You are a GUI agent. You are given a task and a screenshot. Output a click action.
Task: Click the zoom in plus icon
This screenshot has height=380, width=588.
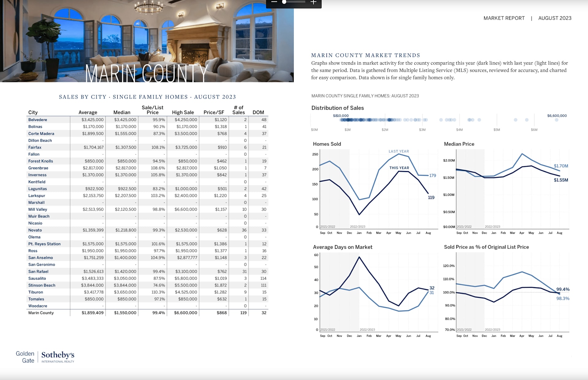(313, 2)
